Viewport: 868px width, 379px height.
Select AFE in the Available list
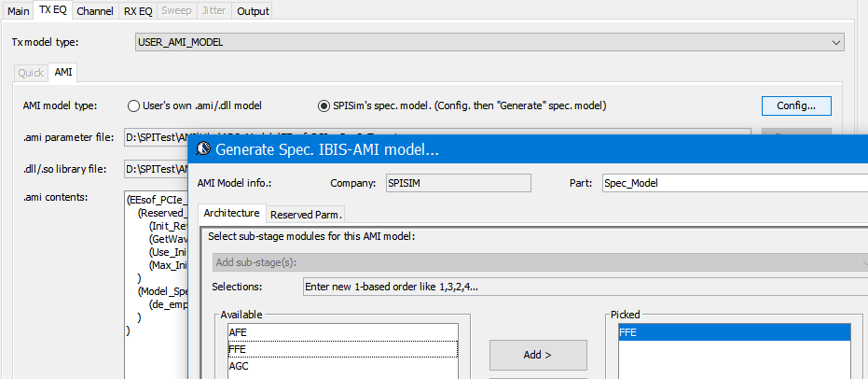click(x=342, y=331)
